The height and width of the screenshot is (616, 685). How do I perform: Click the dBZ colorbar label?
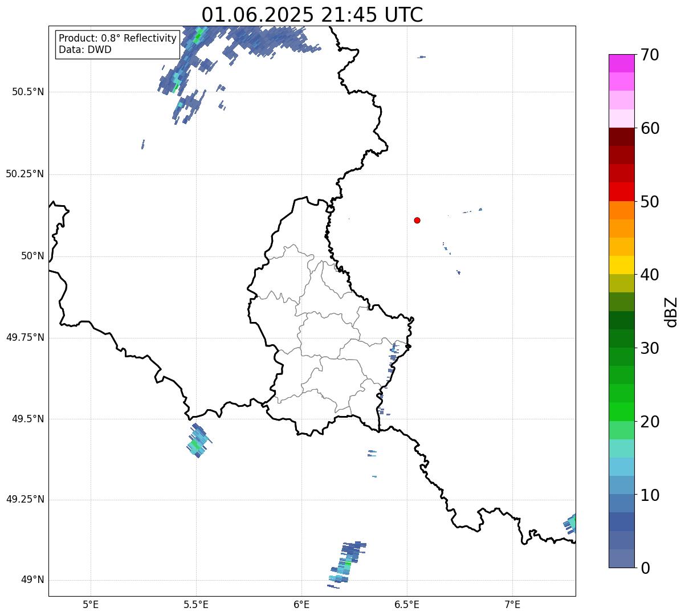click(x=671, y=312)
